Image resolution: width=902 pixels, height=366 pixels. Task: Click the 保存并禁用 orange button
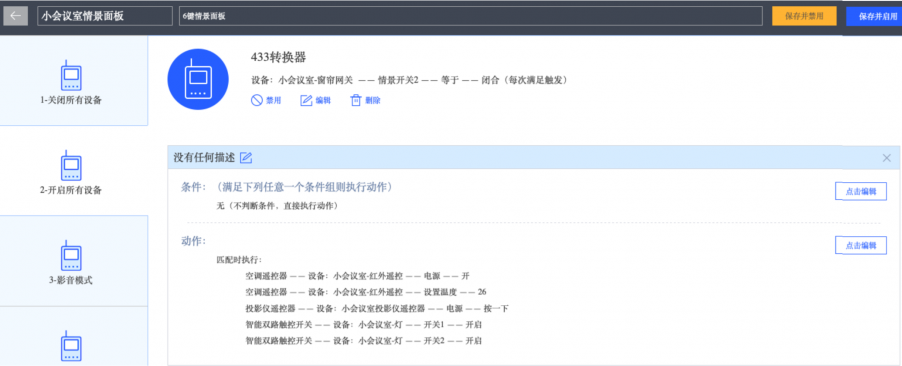pos(804,16)
